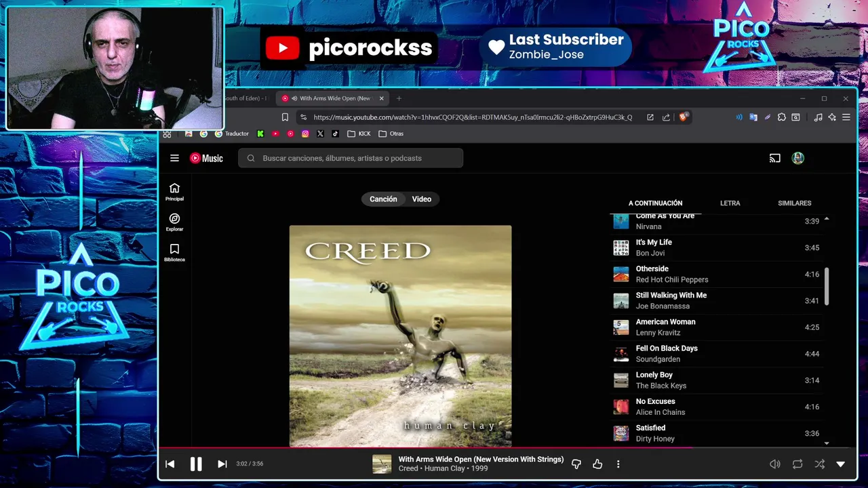The height and width of the screenshot is (488, 868).
Task: Click the address bar bookmark icon
Action: (x=285, y=117)
